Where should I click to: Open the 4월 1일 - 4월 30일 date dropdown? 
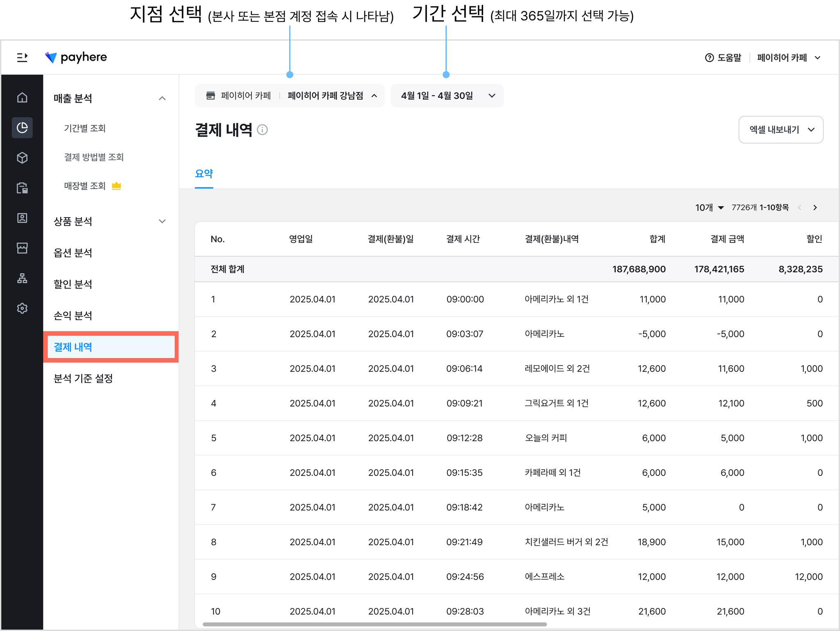pyautogui.click(x=447, y=96)
